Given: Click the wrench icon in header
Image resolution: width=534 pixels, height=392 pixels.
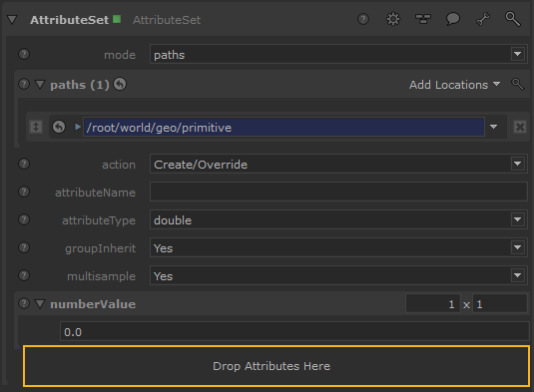Looking at the screenshot, I should coord(483,19).
